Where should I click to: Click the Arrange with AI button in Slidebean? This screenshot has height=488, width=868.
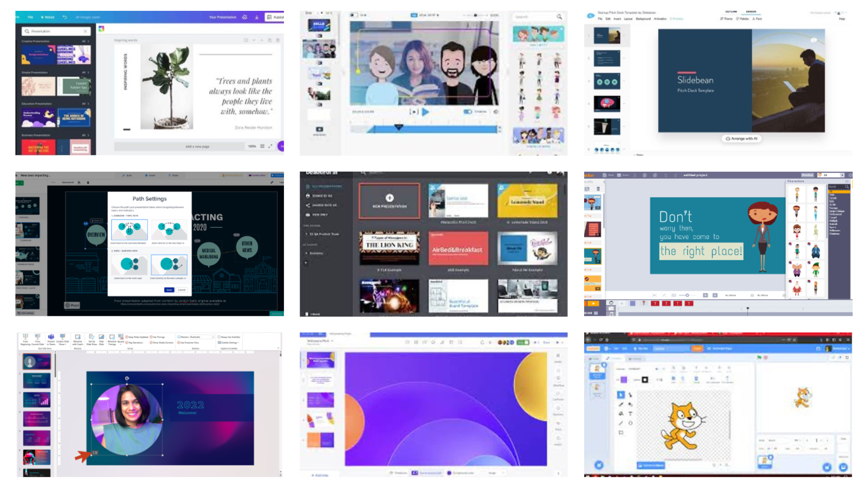point(741,139)
